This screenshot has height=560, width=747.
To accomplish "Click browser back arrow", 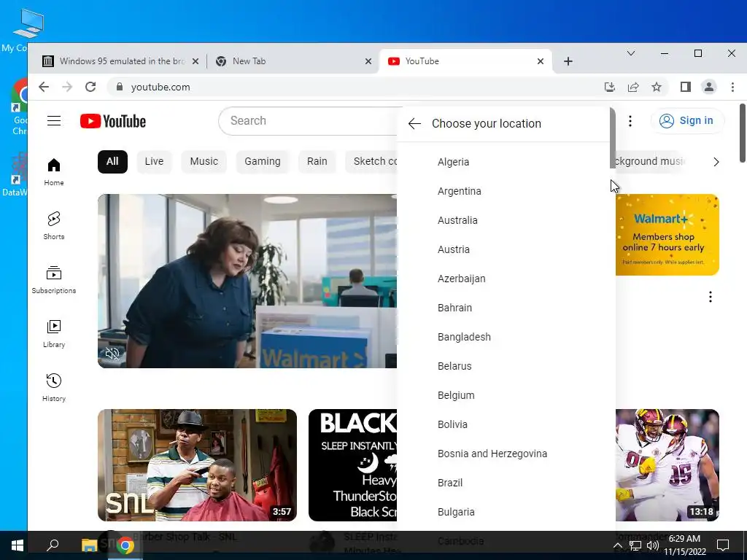I will tap(44, 87).
